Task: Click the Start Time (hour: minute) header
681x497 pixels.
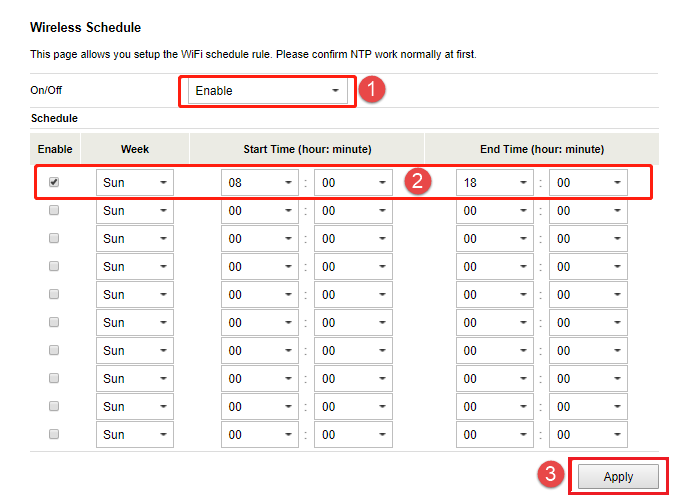Action: tap(307, 149)
